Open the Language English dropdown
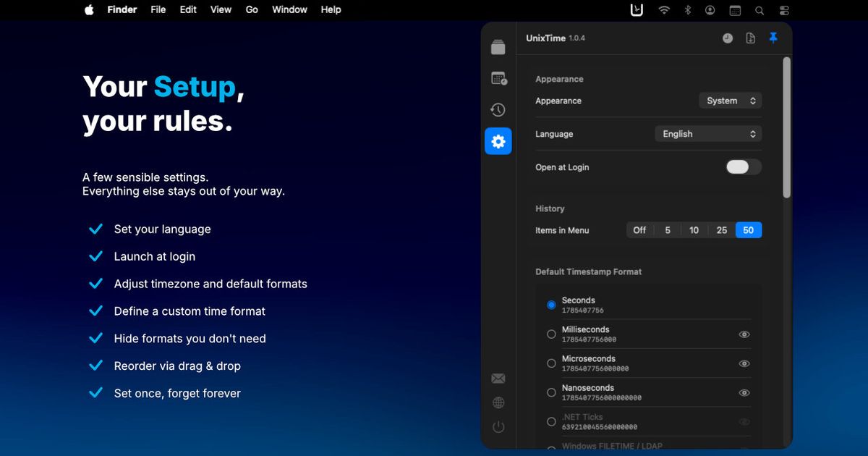The width and height of the screenshot is (868, 456). tap(708, 134)
